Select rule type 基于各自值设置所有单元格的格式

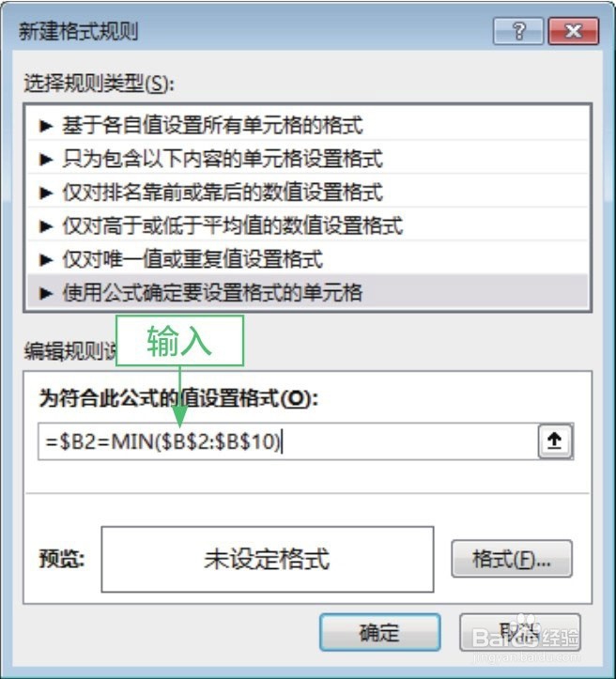pos(307,125)
